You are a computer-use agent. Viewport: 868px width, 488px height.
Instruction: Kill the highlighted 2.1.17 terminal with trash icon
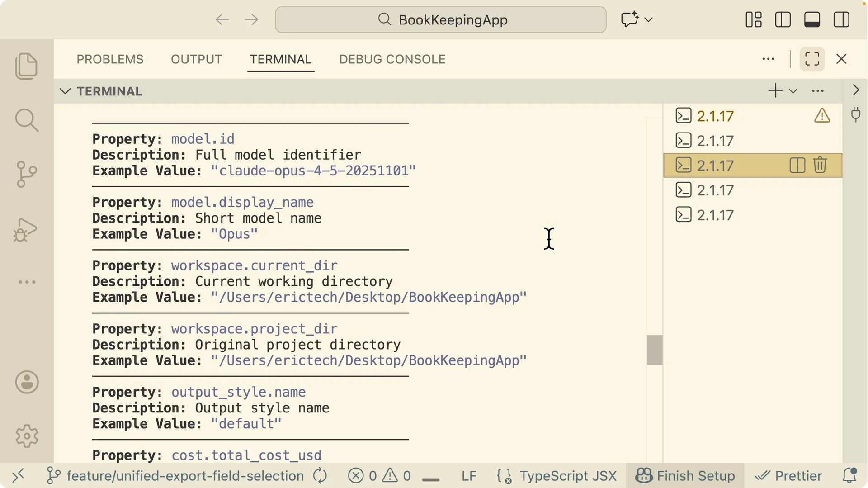coord(820,165)
